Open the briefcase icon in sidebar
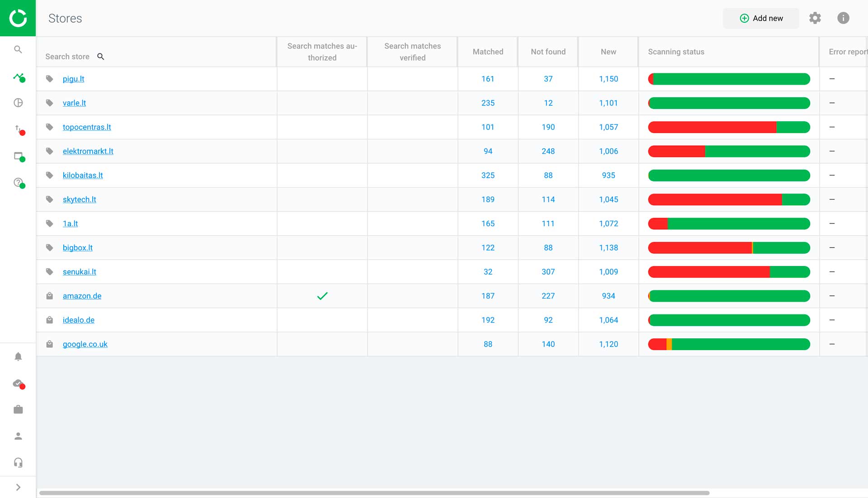 pos(18,409)
